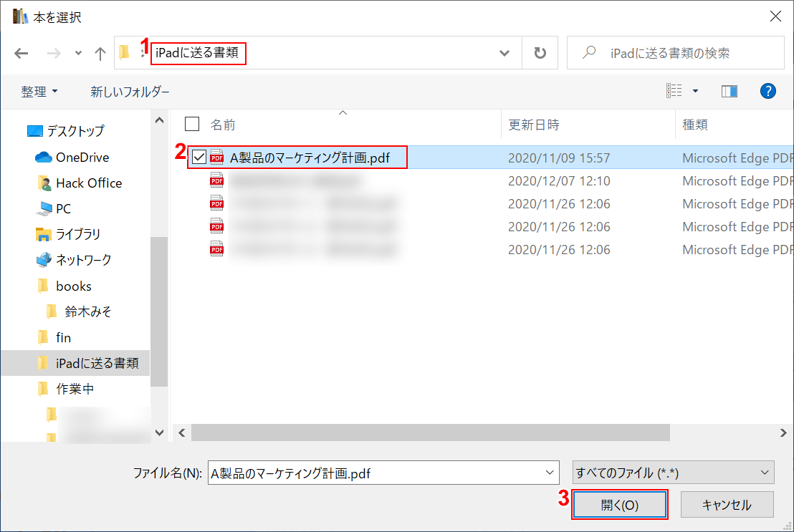
Task: Click 開く(O) to open file
Action: coord(619,505)
